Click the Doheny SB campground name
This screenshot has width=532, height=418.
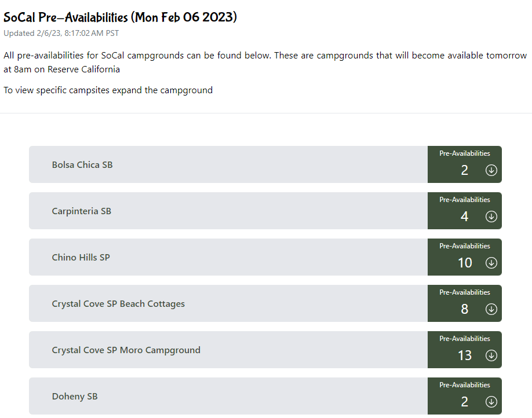[75, 397]
